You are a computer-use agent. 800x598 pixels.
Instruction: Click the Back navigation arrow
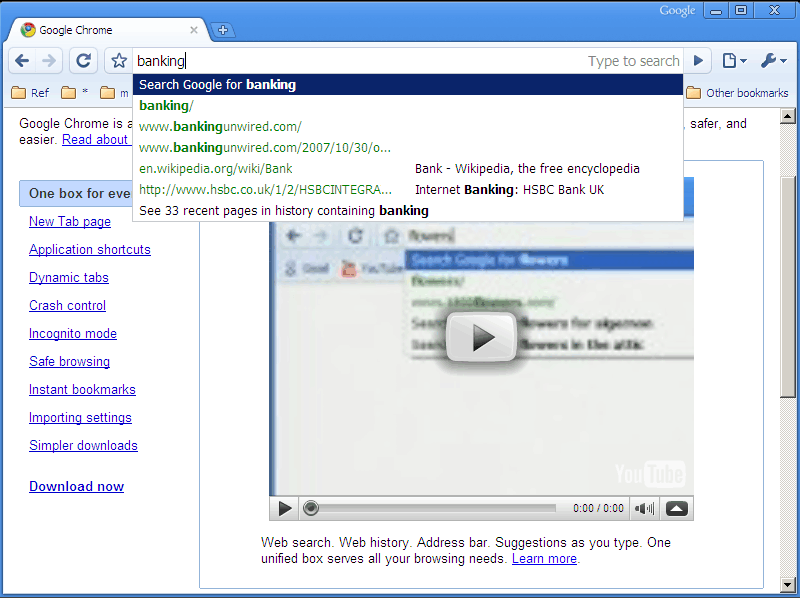click(x=22, y=61)
